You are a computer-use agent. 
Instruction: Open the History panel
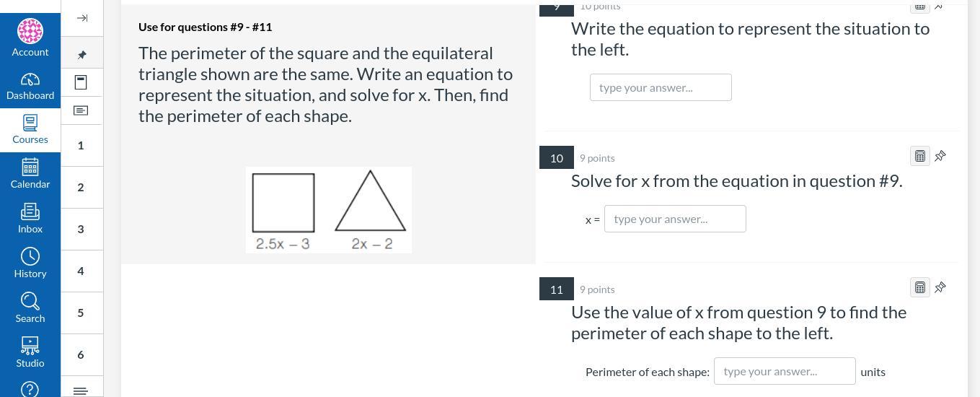pyautogui.click(x=30, y=263)
